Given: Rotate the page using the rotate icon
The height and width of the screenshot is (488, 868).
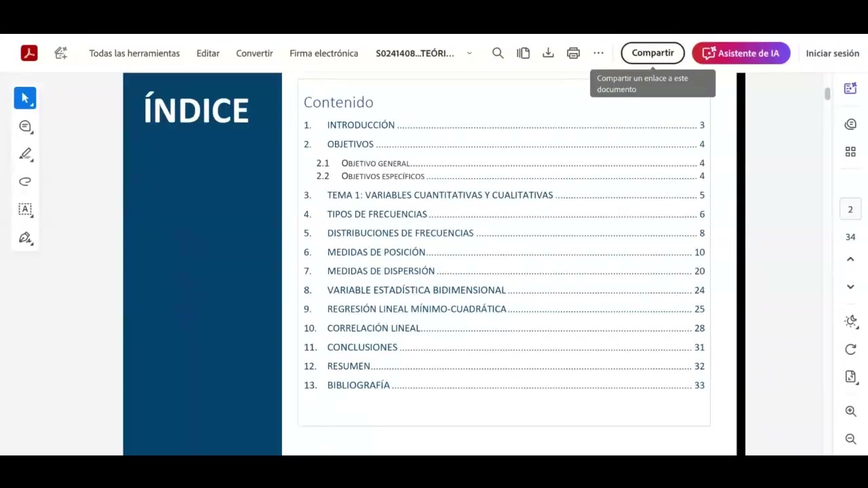Looking at the screenshot, I should 850,349.
